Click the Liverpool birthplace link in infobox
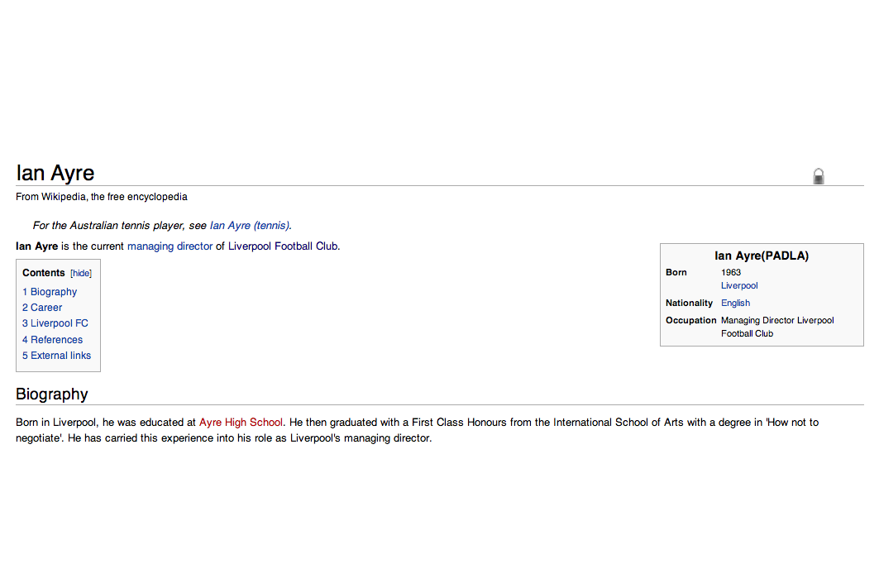 pyautogui.click(x=739, y=285)
